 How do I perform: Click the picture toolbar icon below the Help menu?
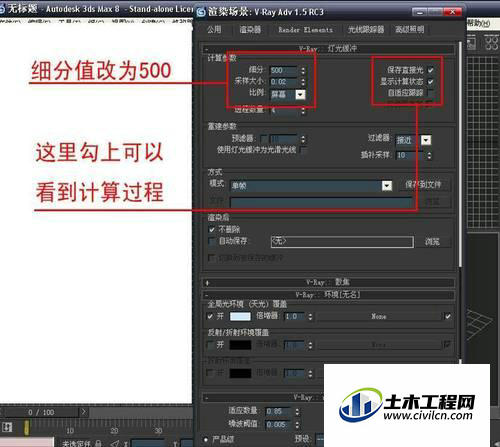[x=471, y=43]
